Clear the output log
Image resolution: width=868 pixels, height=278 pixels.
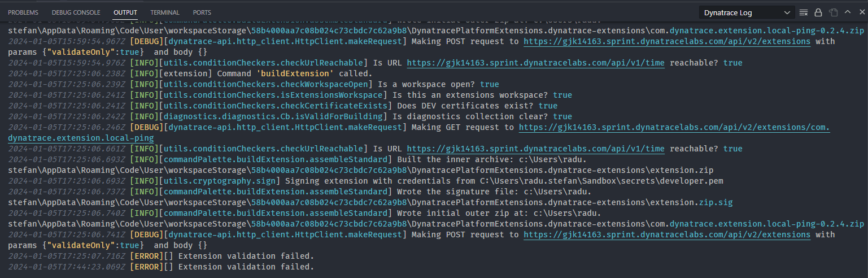tap(804, 12)
